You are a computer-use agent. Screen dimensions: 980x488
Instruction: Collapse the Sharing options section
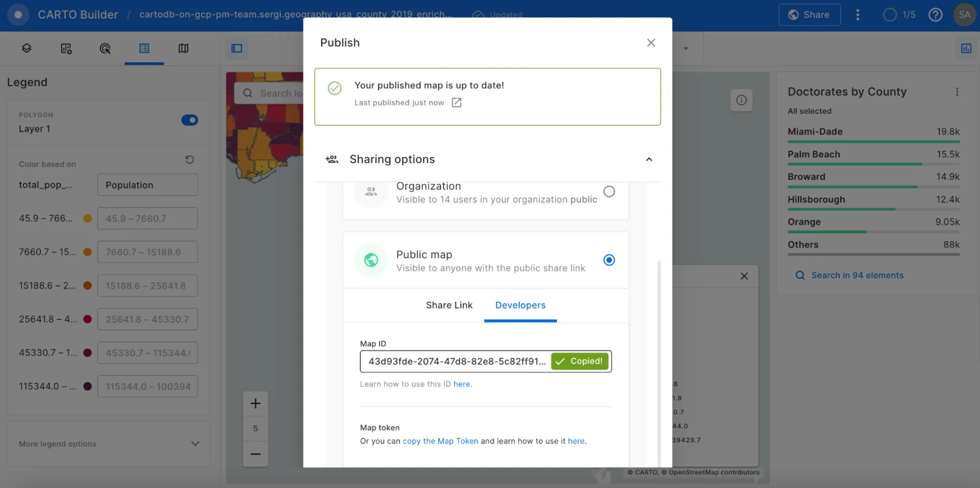point(649,159)
